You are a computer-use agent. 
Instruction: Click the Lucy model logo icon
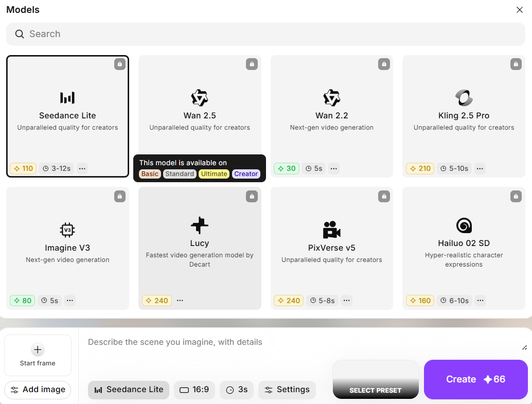click(200, 225)
